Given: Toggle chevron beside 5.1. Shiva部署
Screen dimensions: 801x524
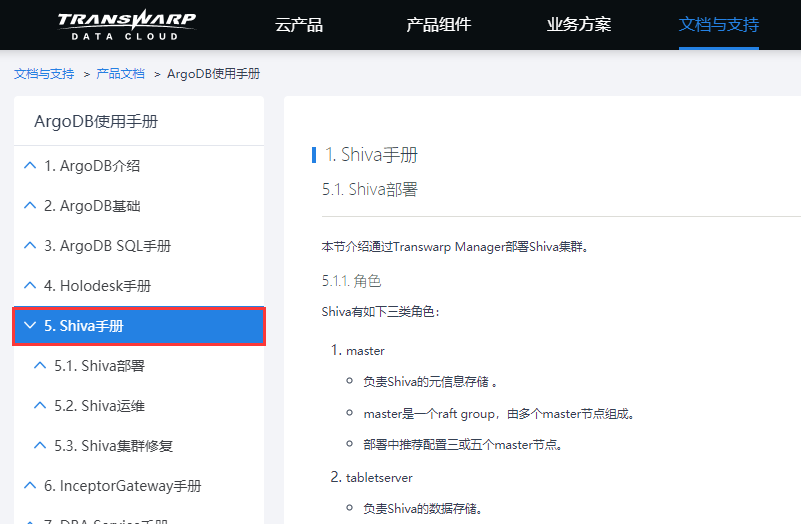Looking at the screenshot, I should click(x=40, y=366).
